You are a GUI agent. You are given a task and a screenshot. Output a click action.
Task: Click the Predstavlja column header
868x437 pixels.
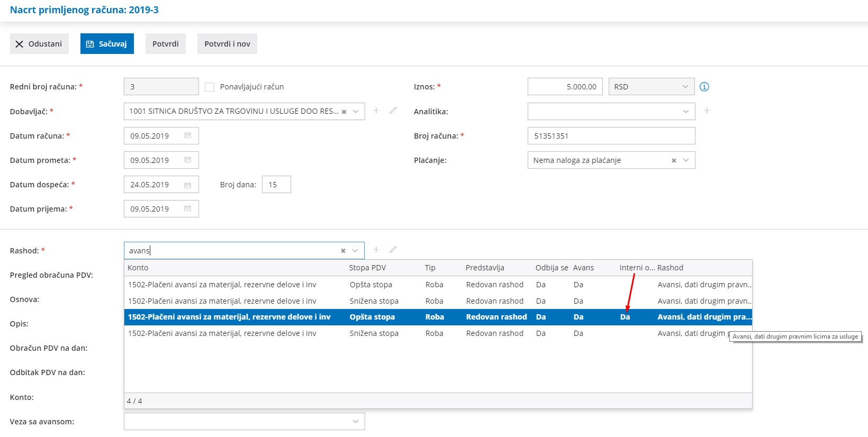click(x=485, y=268)
